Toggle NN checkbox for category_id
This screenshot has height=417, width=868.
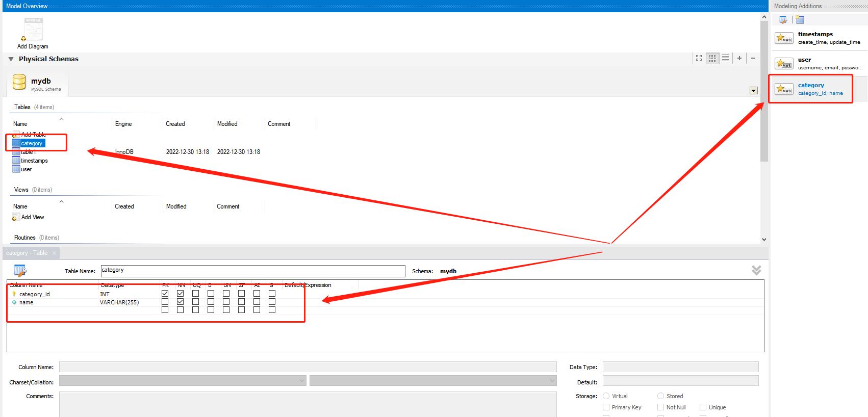point(180,294)
